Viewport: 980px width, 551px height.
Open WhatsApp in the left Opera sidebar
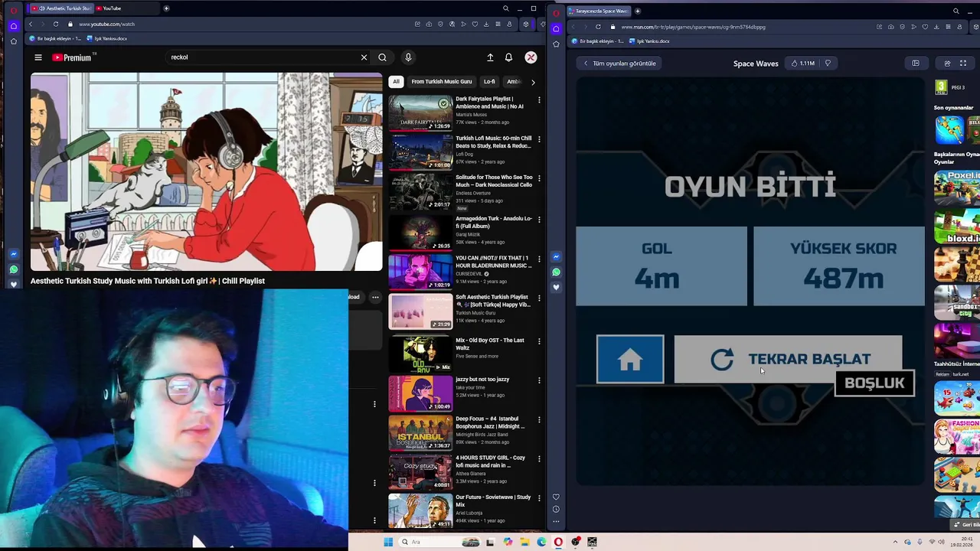click(13, 269)
